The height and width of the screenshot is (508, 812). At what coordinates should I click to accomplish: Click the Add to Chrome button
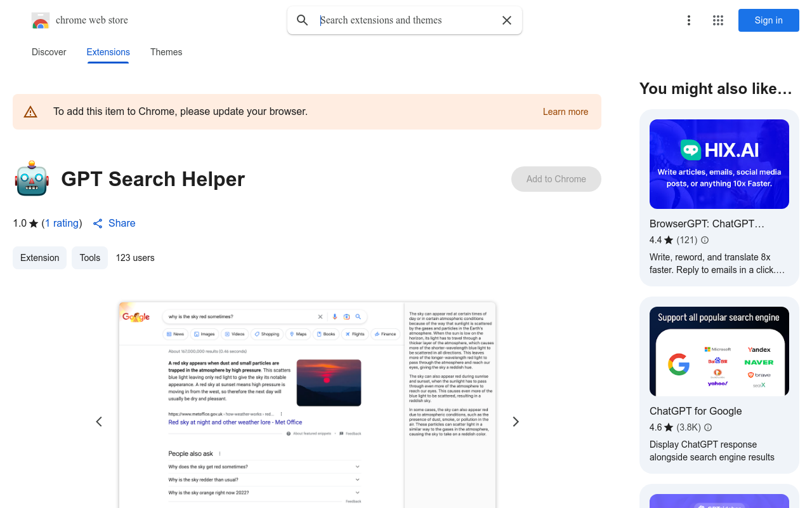click(556, 179)
